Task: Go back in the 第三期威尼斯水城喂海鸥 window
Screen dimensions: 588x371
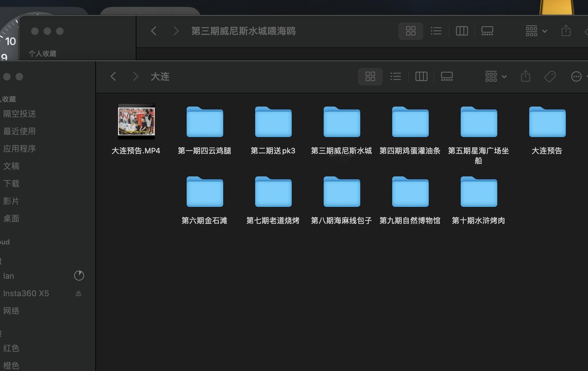Action: (x=154, y=31)
